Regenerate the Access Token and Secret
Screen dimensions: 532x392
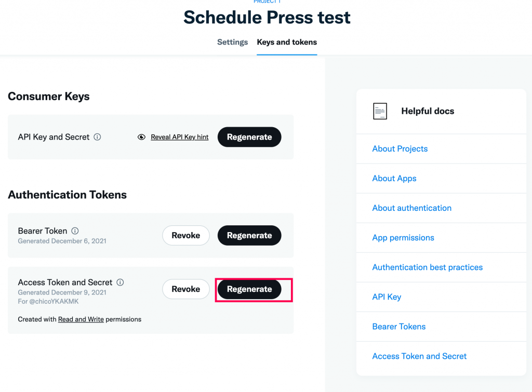[249, 289]
